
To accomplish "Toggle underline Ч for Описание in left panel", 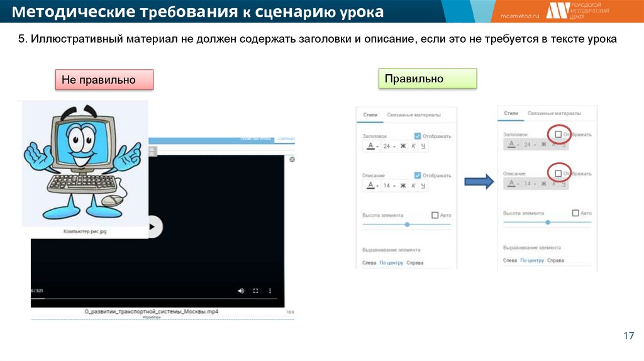I will coord(423,186).
